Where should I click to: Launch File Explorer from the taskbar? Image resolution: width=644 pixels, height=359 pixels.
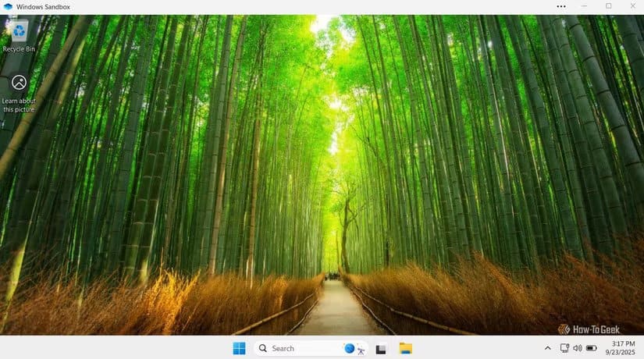405,348
